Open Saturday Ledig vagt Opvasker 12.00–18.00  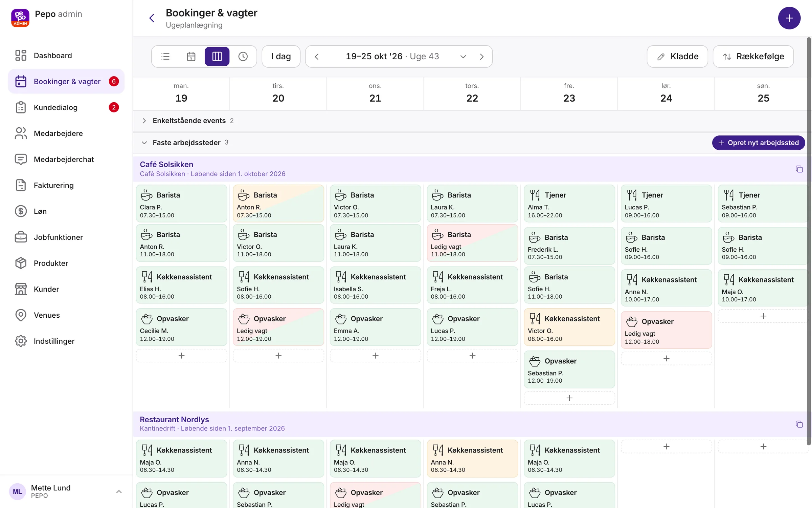tap(666, 330)
